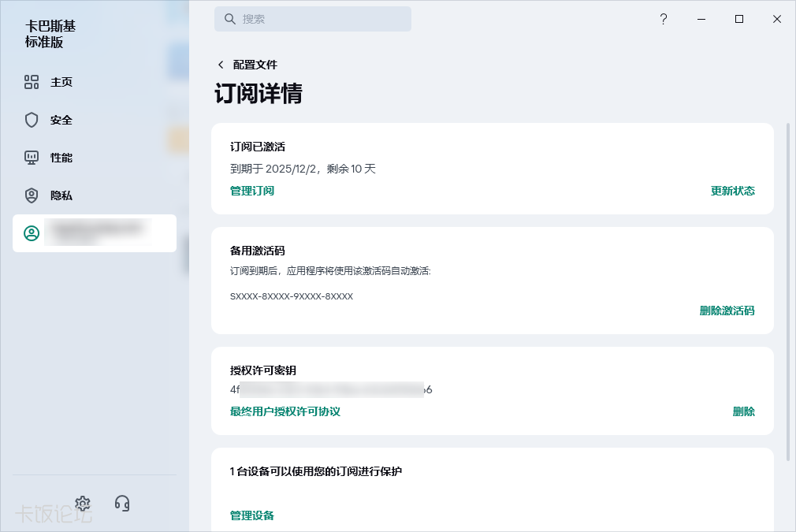
Task: Click 删除 to delete license key
Action: 744,411
